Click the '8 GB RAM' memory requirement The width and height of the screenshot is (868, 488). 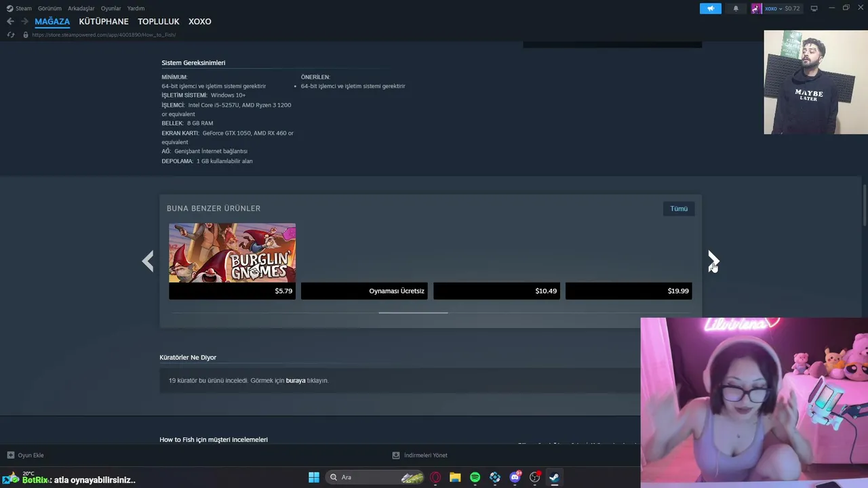(200, 123)
